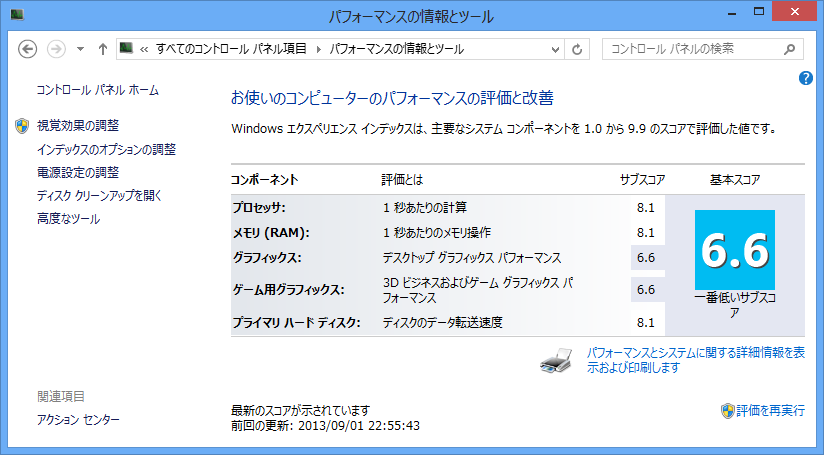
Task: Open 高度なツール link
Action: tap(68, 219)
